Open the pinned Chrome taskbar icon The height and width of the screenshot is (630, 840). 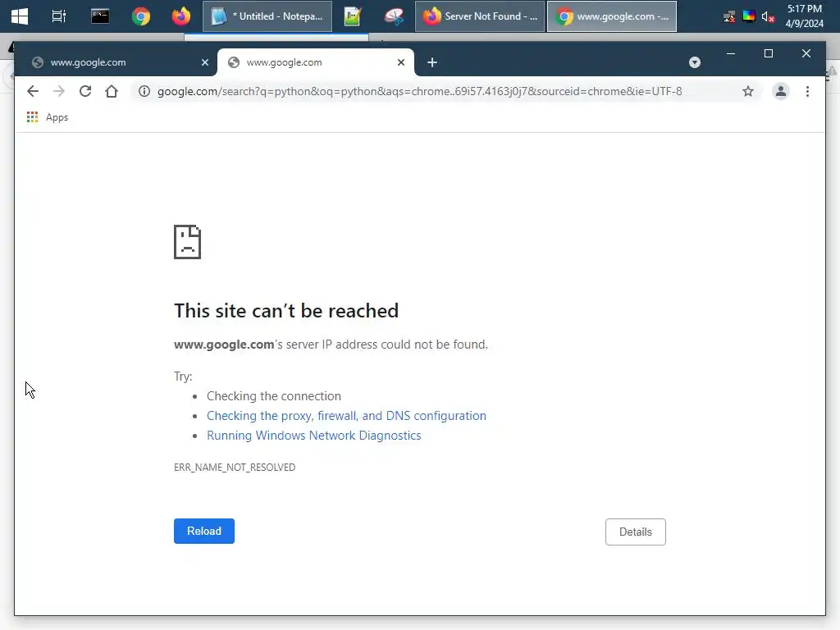[x=141, y=16]
